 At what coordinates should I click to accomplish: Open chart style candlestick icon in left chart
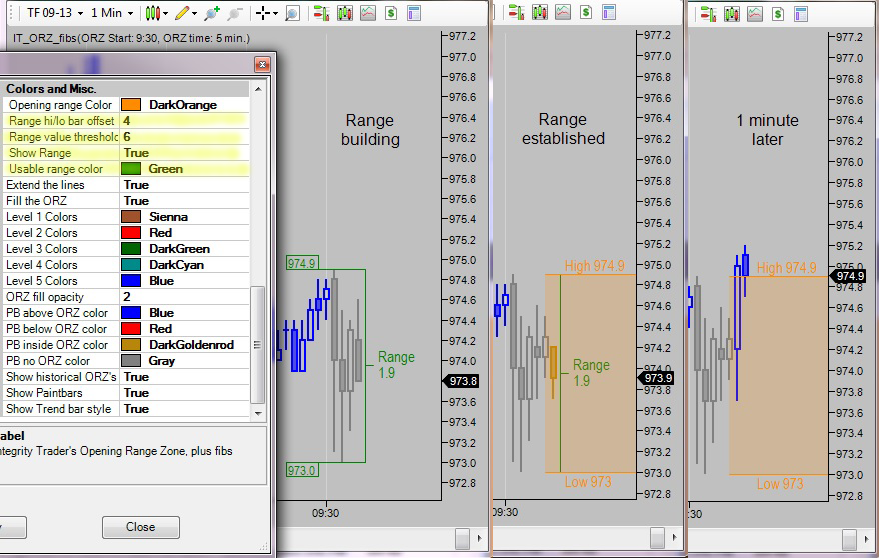(152, 13)
